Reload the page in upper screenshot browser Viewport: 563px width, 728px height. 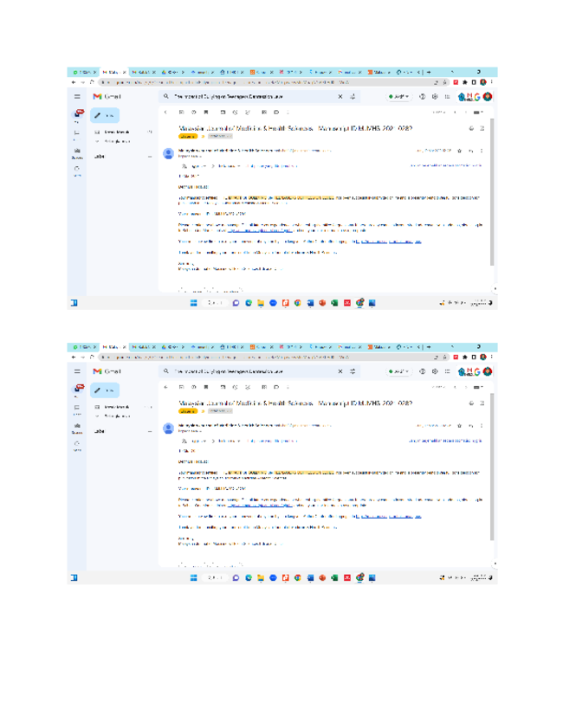(x=92, y=82)
